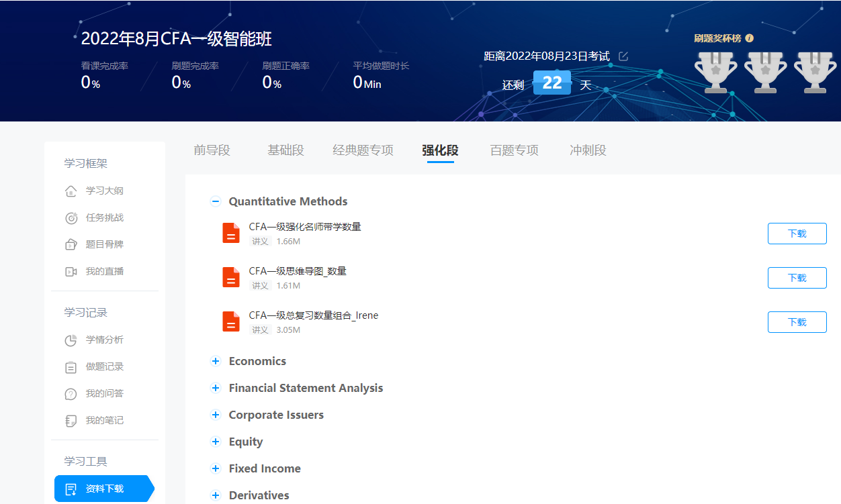841x504 pixels.
Task: Open the 百题专项 tab
Action: (x=514, y=150)
